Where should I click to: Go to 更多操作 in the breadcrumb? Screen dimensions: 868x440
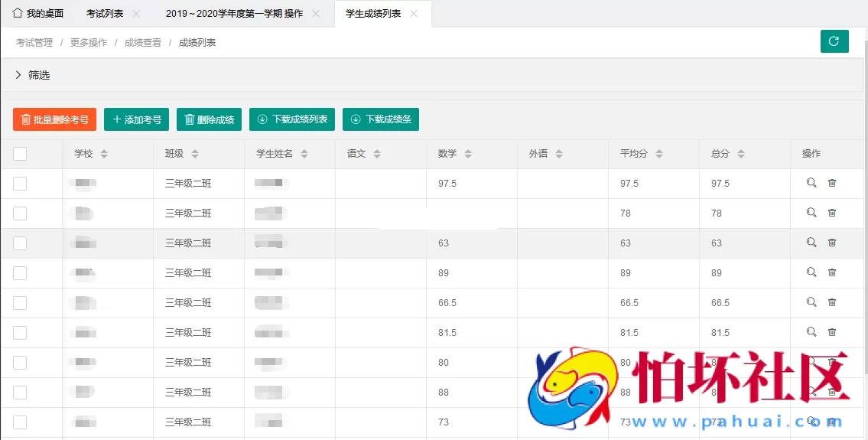[89, 43]
